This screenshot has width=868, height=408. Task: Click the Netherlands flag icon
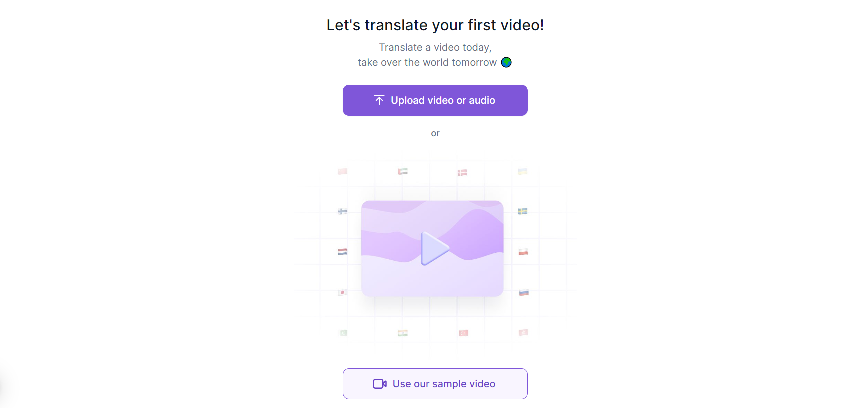point(342,252)
